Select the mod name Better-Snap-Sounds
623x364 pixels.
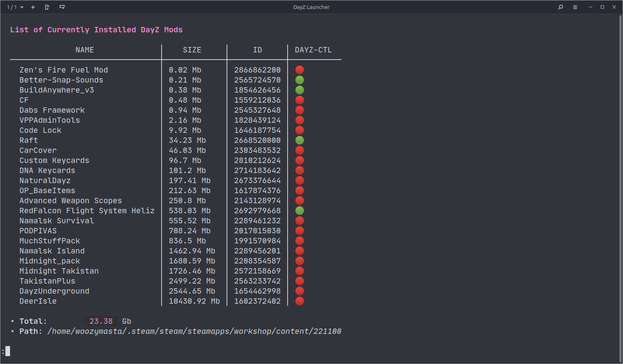coord(61,80)
